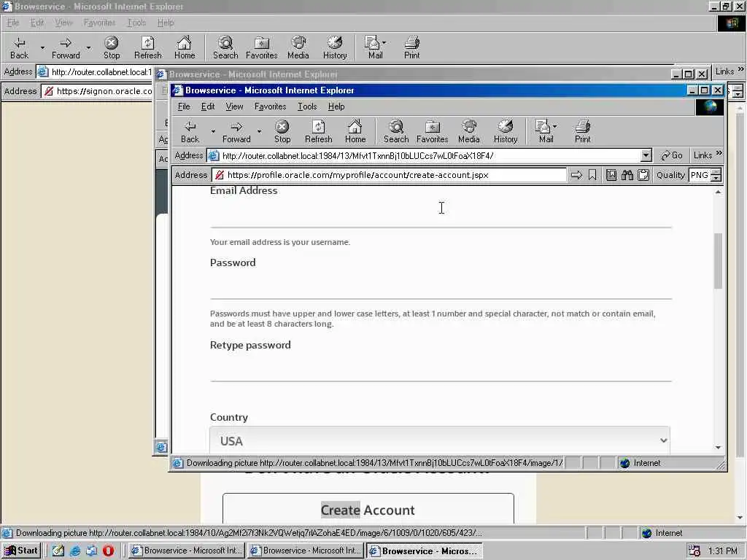Click Media in the rear main window toolbar
747x560 pixels.
click(x=298, y=47)
